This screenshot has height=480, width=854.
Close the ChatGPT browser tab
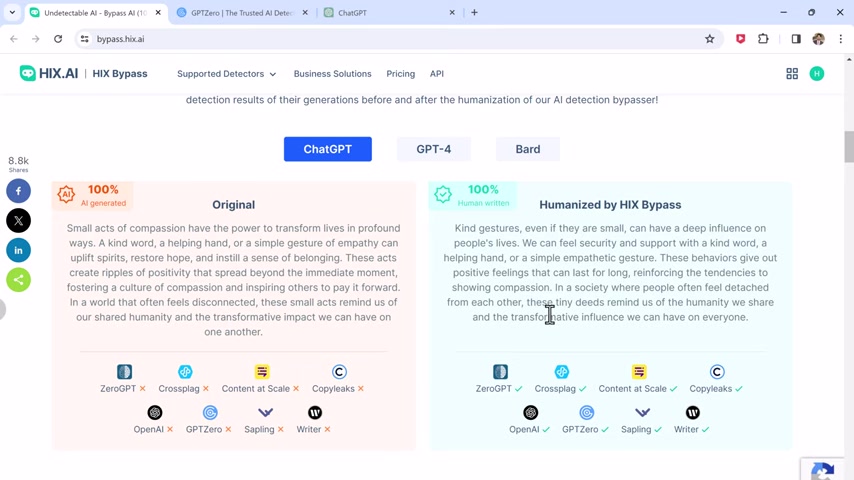(452, 13)
